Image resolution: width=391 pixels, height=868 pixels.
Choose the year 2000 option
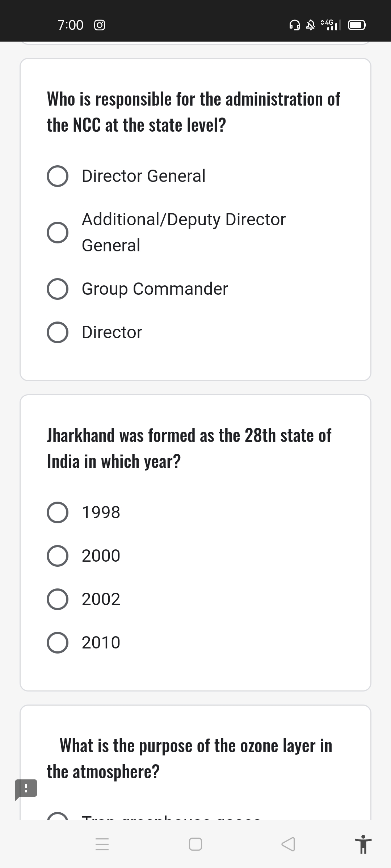click(x=58, y=556)
